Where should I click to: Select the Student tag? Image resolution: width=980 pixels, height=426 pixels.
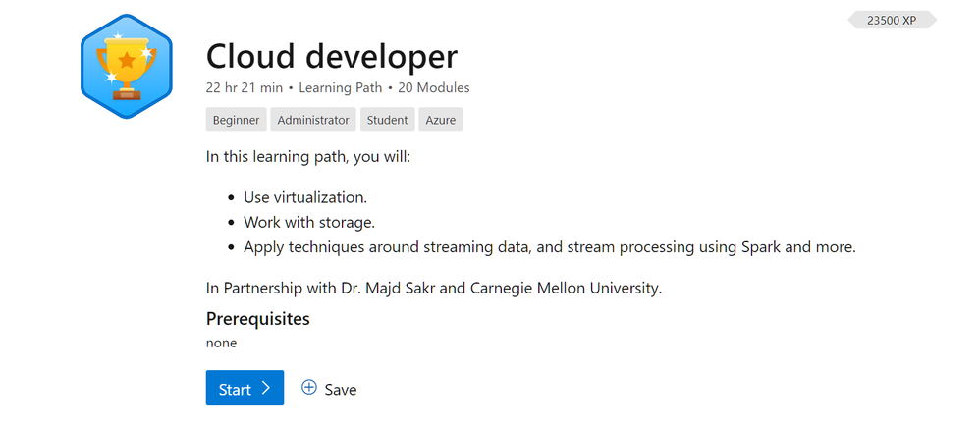coord(388,120)
